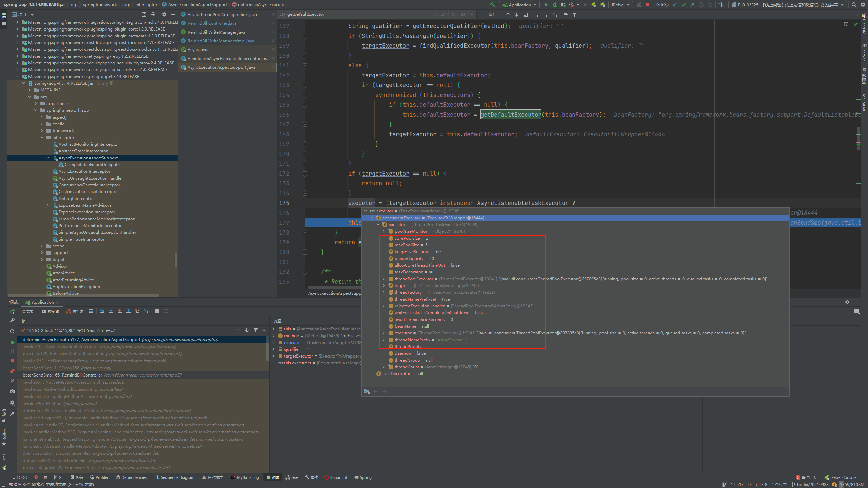Expand the poolSizeMonitor field
This screenshot has width=868, height=488.
(x=384, y=231)
